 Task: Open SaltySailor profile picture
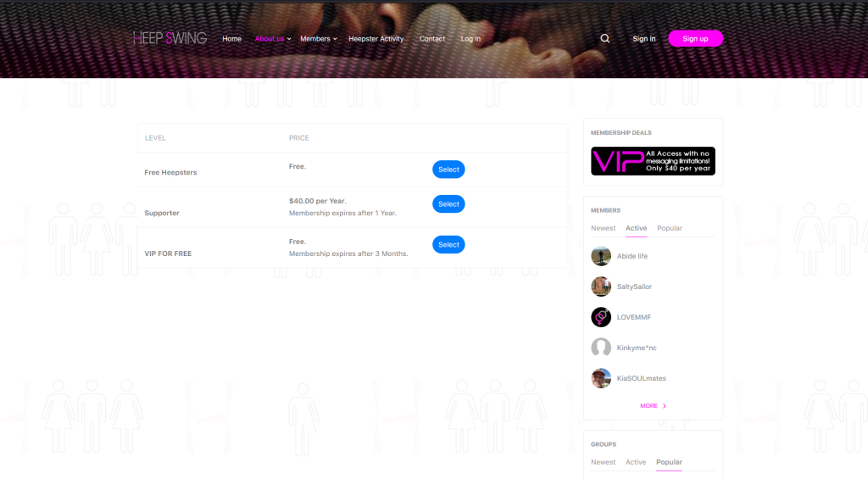click(601, 287)
